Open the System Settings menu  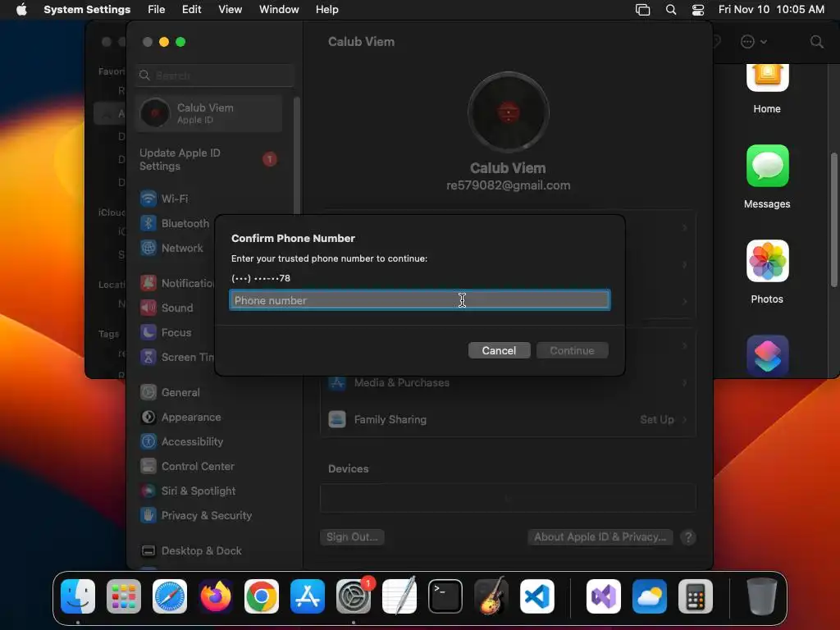pyautogui.click(x=87, y=10)
